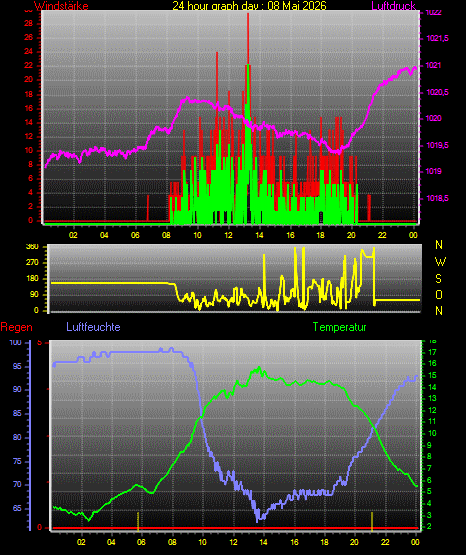
Task: Click the humidity minimum of the blue curve
Action: [x=258, y=520]
